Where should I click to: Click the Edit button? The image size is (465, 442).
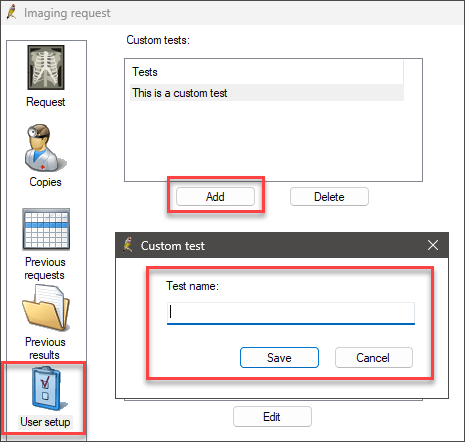coord(272,416)
